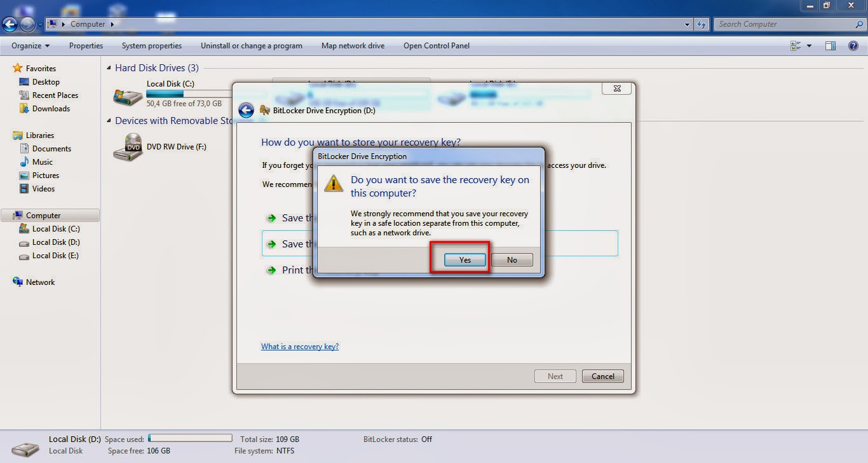Screen dimensions: 868x463
Task: Click Open Control Panel
Action: (x=437, y=46)
